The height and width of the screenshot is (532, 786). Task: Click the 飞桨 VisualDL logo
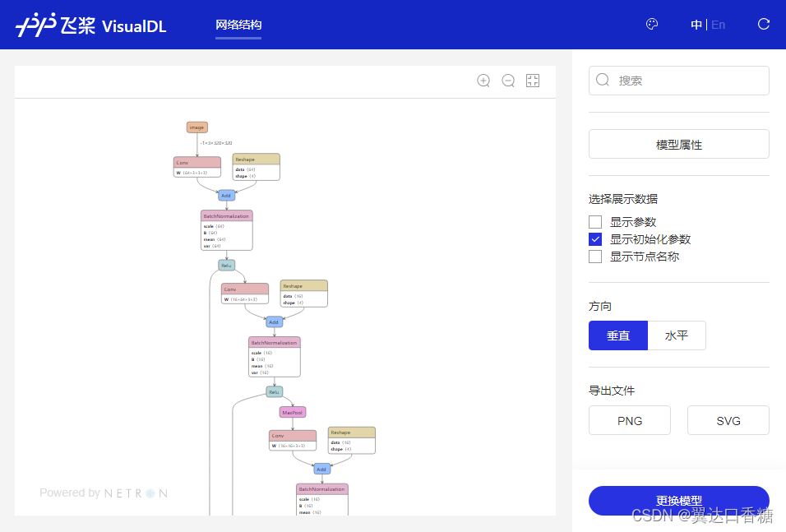coord(90,25)
